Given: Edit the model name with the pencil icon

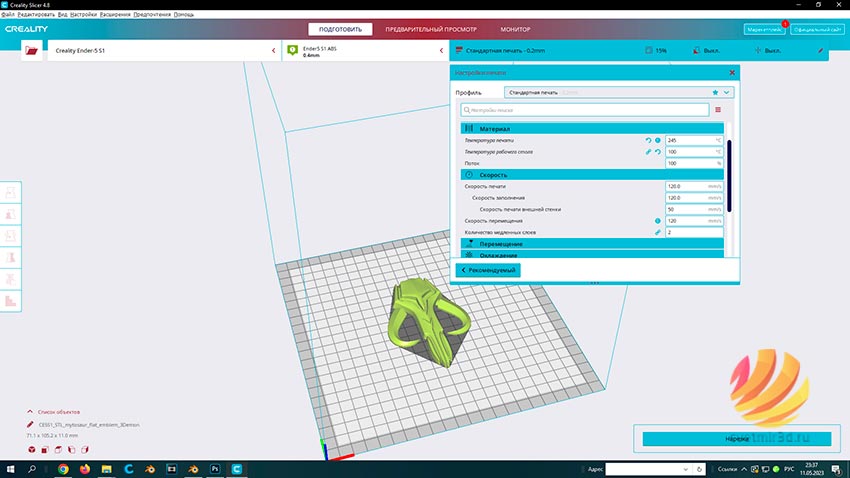Looking at the screenshot, I should tap(30, 425).
